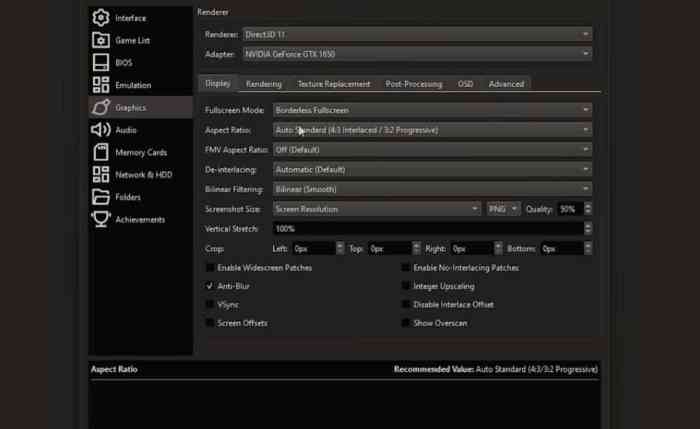Viewport: 700px width, 429px height.
Task: Click the Audio label in sidebar
Action: point(126,130)
